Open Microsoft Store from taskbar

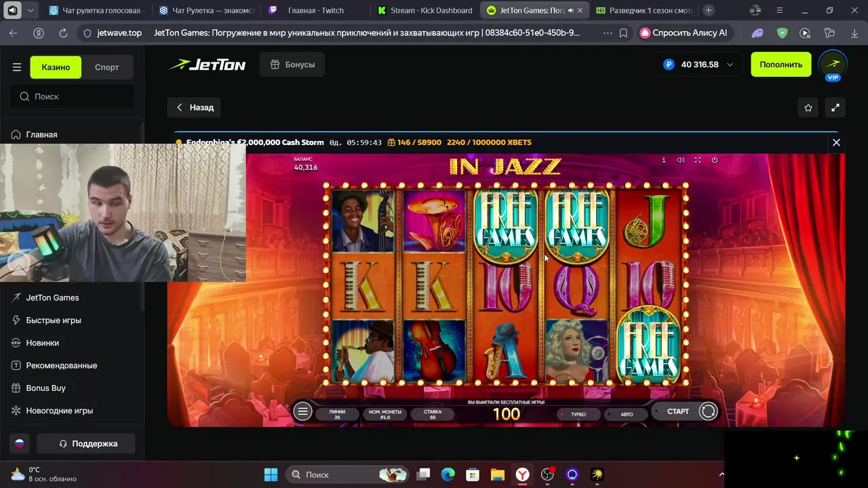coord(473,474)
